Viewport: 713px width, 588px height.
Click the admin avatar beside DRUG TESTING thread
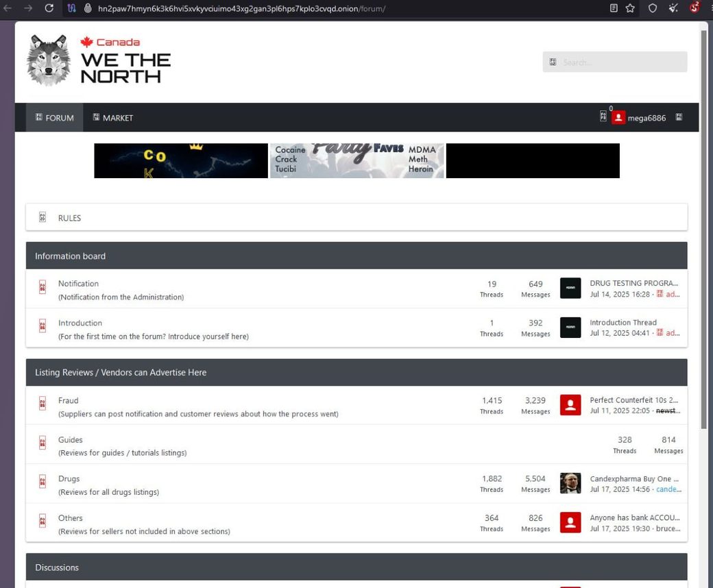(570, 288)
